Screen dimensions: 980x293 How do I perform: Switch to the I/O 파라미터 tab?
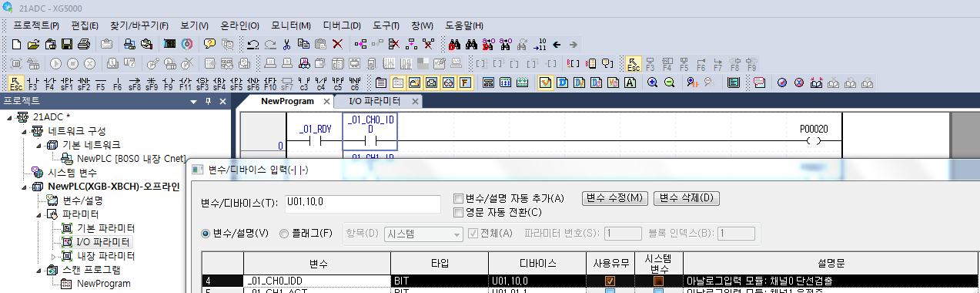pyautogui.click(x=374, y=101)
